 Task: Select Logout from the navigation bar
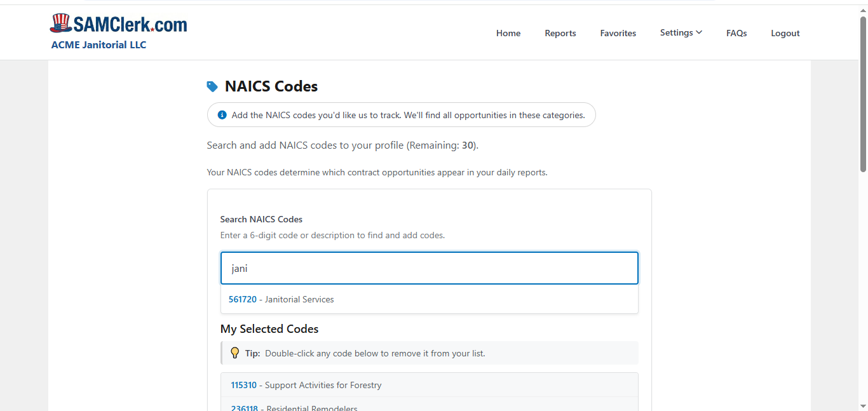coord(785,32)
